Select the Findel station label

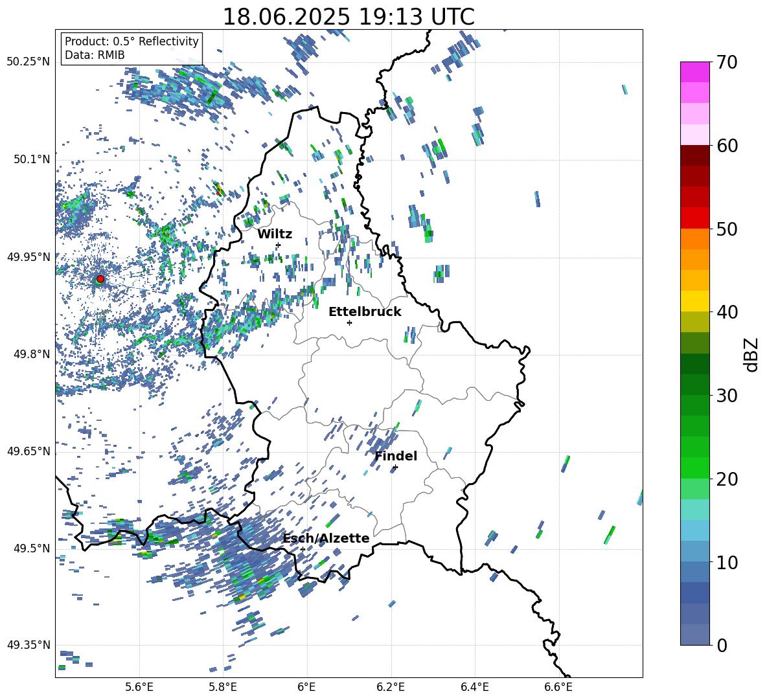coord(396,456)
